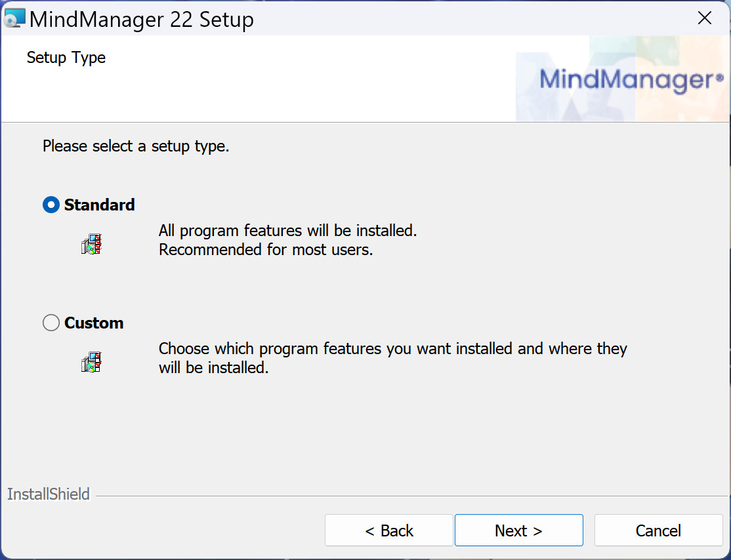
Task: Click the Standard option label text
Action: click(99, 205)
